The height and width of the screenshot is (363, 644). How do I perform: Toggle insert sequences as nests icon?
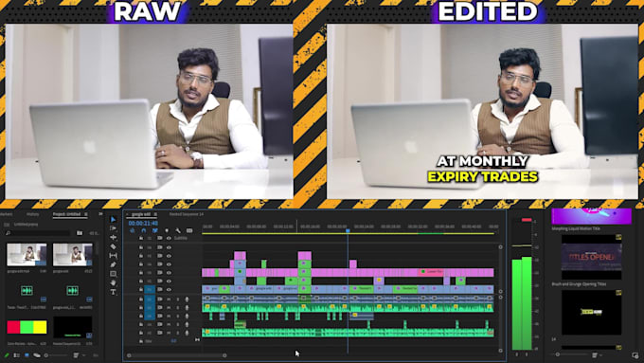(133, 230)
